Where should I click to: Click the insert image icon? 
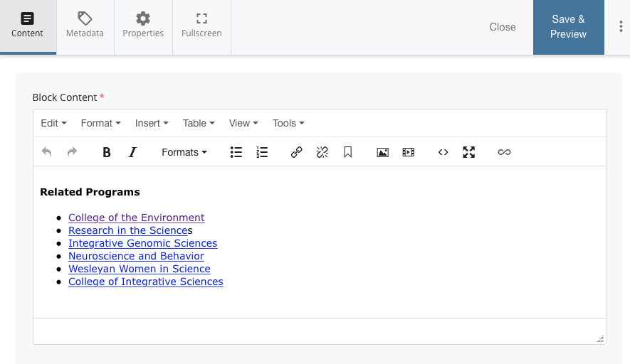382,152
